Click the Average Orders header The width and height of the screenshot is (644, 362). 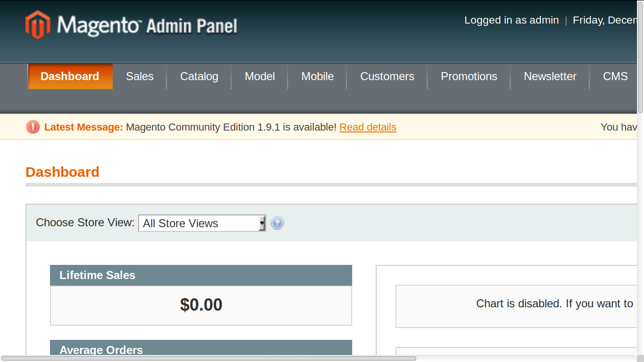201,348
